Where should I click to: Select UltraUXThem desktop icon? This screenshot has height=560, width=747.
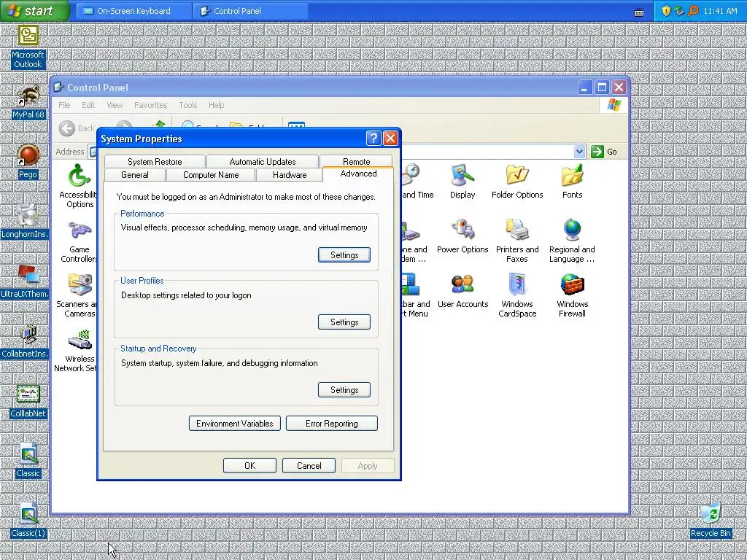25,281
